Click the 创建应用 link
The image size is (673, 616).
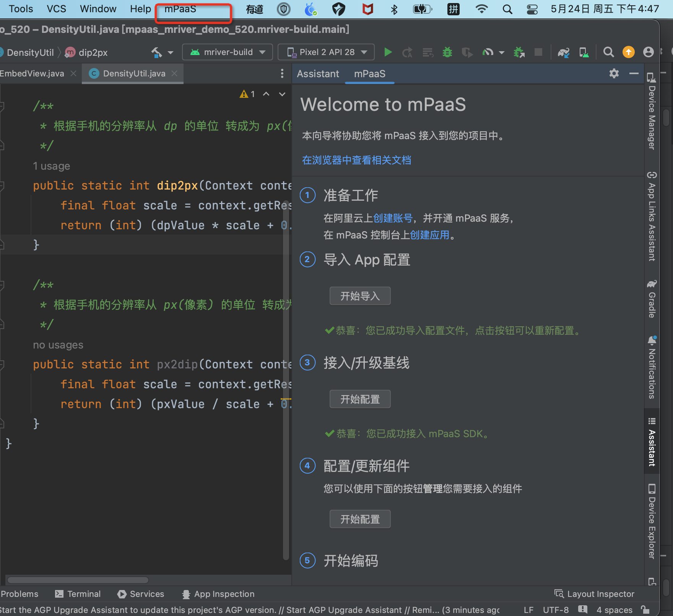[430, 235]
